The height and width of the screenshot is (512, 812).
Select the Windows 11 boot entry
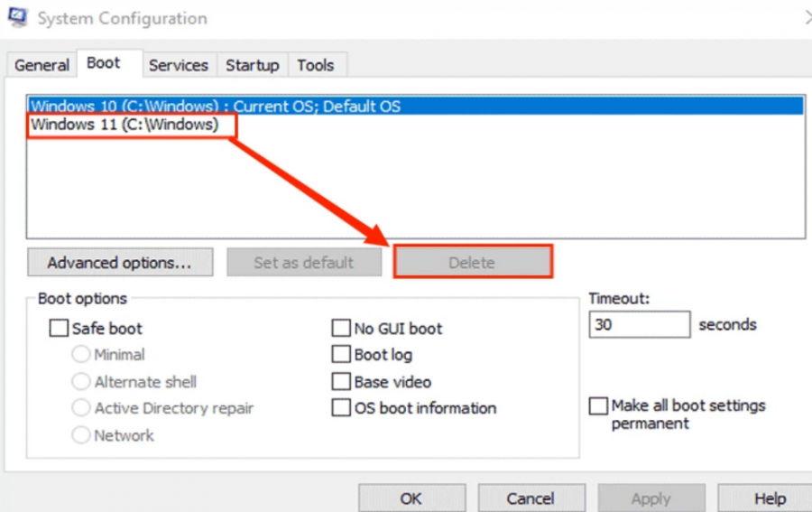point(125,125)
